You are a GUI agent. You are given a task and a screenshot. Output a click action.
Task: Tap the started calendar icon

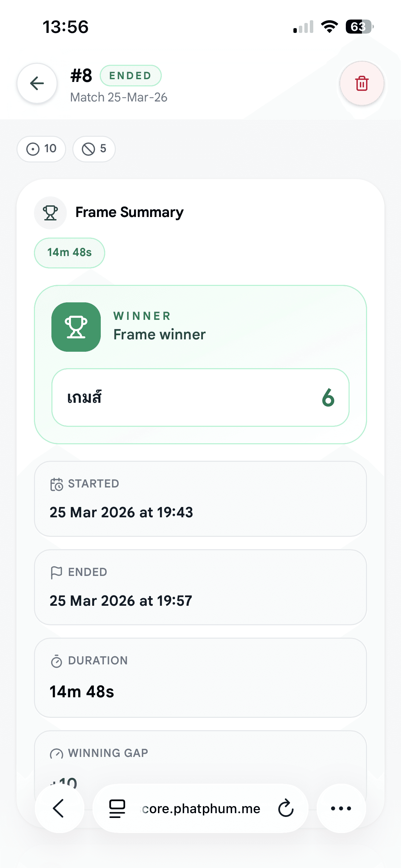[x=57, y=484]
